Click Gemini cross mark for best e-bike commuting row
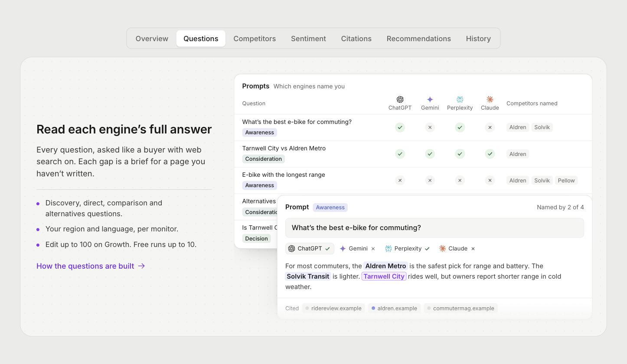Screen dimensions: 627x364 click(x=430, y=127)
